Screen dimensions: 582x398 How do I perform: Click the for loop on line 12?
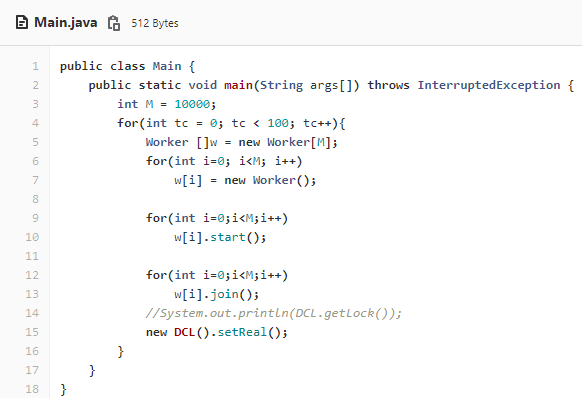pos(217,275)
